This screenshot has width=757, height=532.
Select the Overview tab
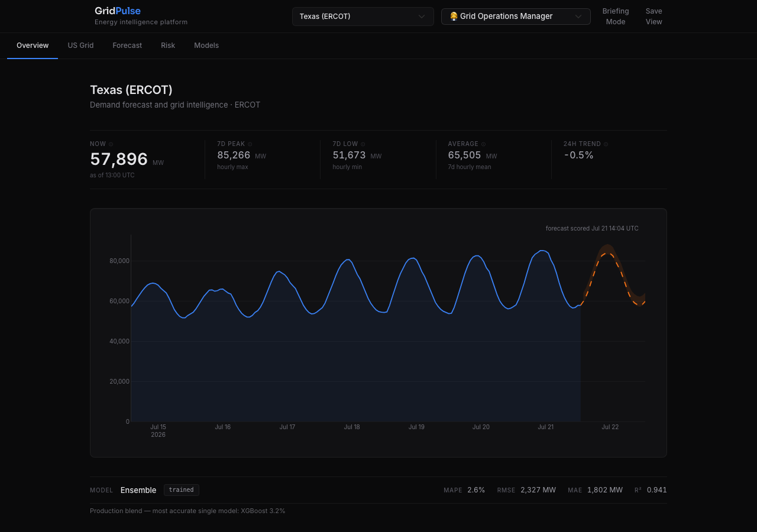point(33,46)
